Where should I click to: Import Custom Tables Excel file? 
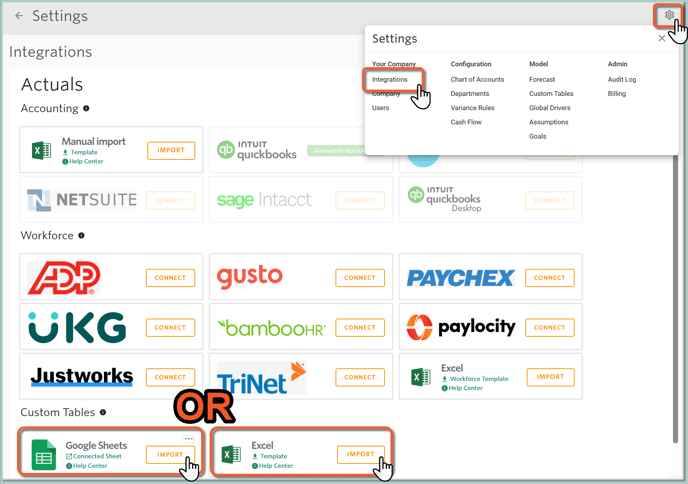pyautogui.click(x=361, y=455)
